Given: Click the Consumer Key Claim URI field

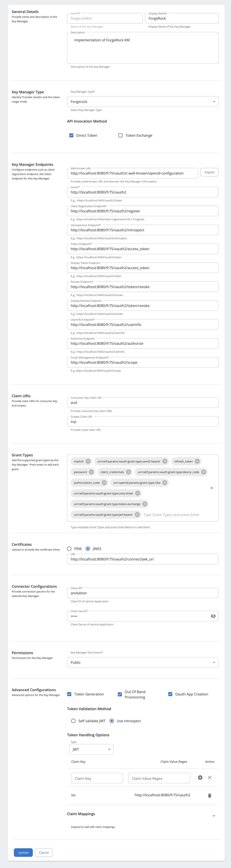Looking at the screenshot, I should tap(143, 403).
